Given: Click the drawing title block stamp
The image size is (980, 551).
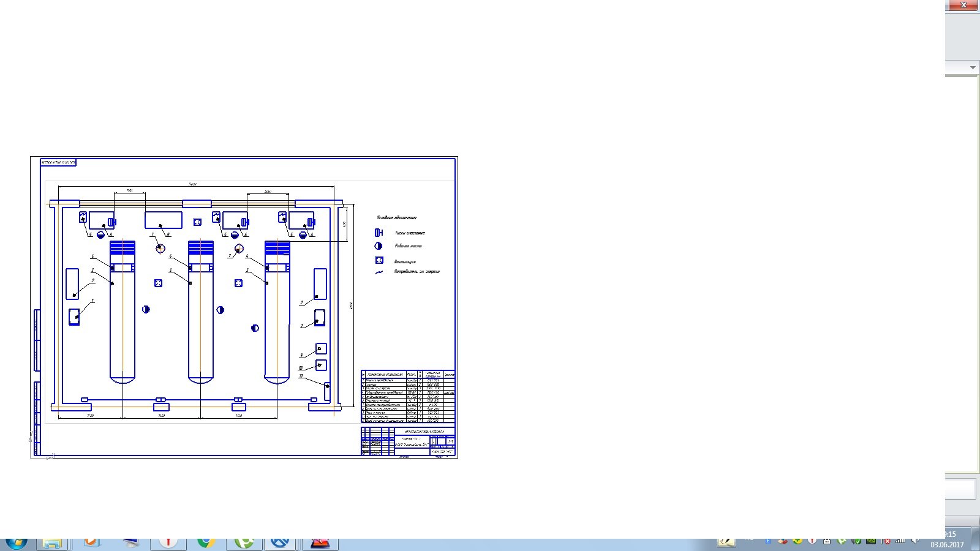Looking at the screenshot, I should (408, 441).
